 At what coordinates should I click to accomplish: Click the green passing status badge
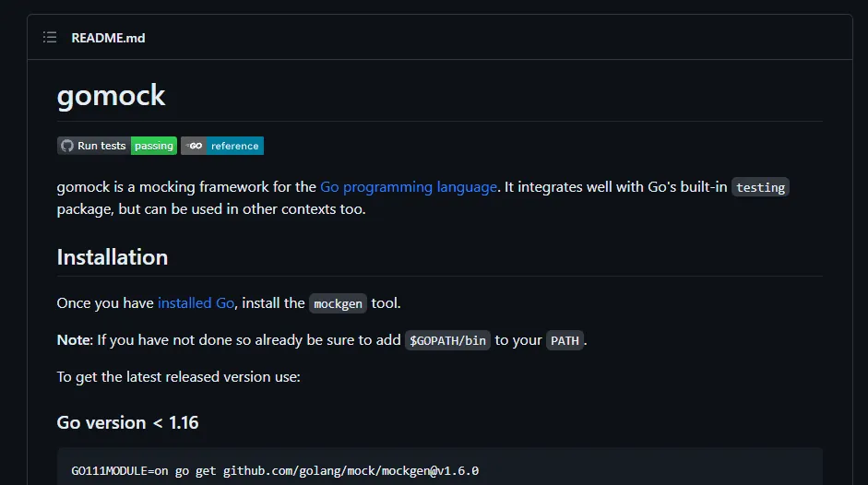(154, 146)
